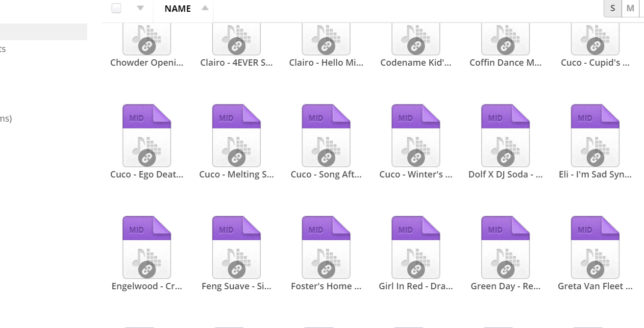Open the Codename Kid' file icon
Image resolution: width=644 pixels, height=328 pixels.
point(416,39)
